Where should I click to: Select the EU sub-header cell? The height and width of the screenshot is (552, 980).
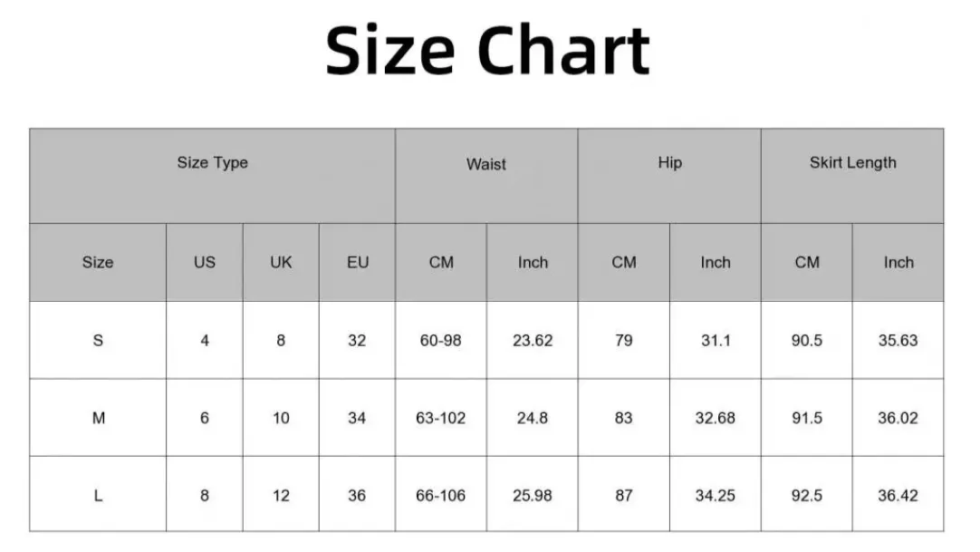(358, 263)
